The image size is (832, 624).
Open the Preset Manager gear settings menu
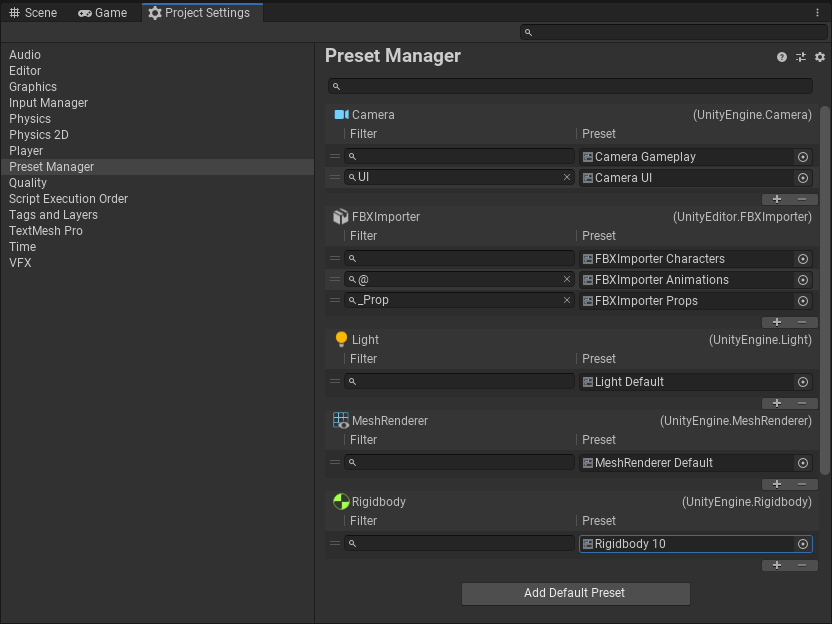coord(820,57)
